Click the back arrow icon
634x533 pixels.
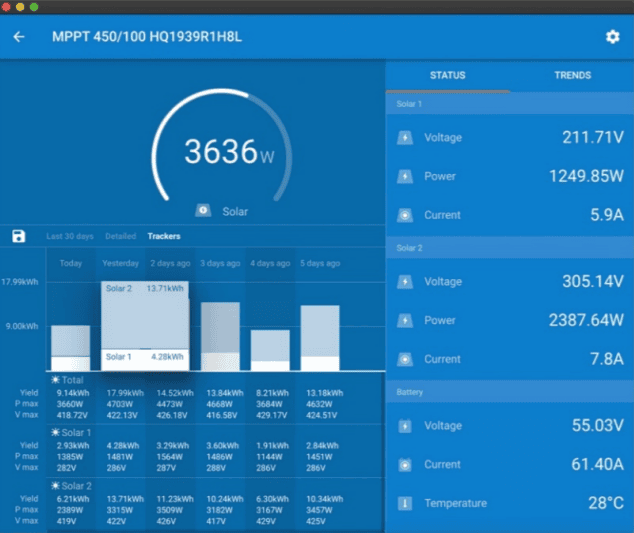tap(19, 37)
